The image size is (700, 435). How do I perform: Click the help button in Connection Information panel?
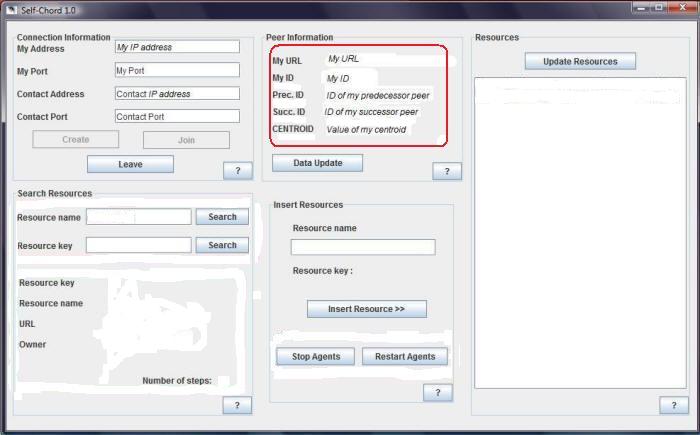(x=237, y=171)
